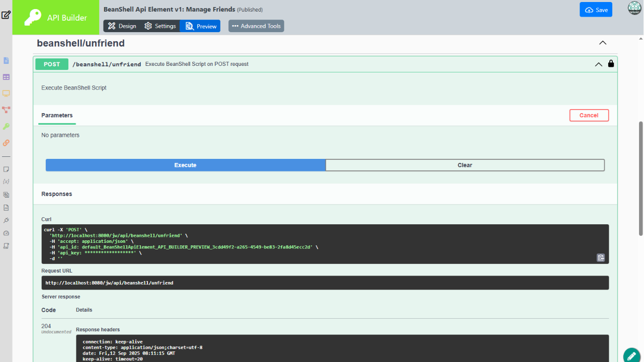Open the {x} variables icon in sidebar
The height and width of the screenshot is (362, 644).
(6, 182)
